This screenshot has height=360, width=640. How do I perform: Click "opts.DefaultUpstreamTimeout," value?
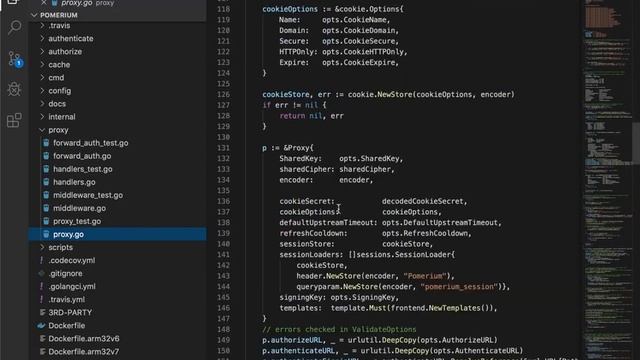[x=442, y=222]
